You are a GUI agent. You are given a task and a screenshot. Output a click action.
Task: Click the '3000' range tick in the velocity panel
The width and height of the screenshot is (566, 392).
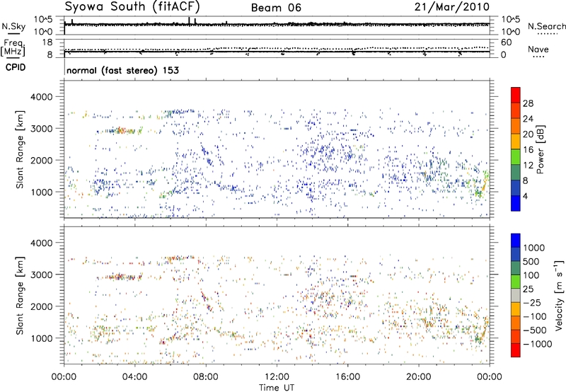[x=41, y=275]
